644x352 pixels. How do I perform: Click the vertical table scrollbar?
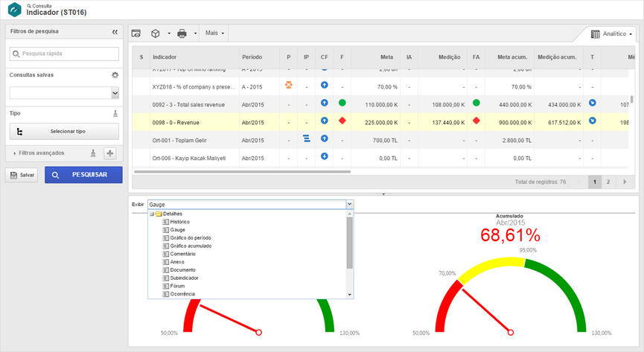click(631, 100)
